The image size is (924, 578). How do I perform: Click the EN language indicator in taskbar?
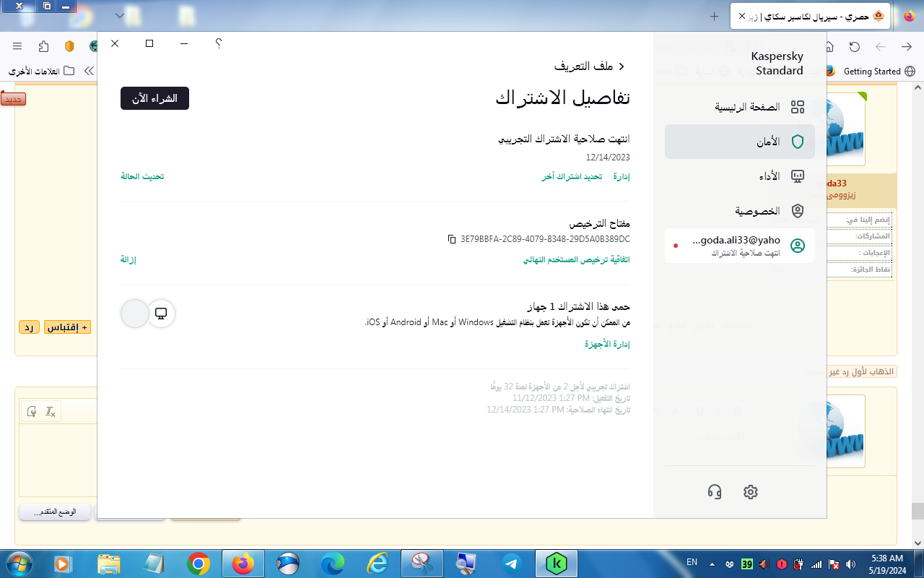[x=692, y=562]
